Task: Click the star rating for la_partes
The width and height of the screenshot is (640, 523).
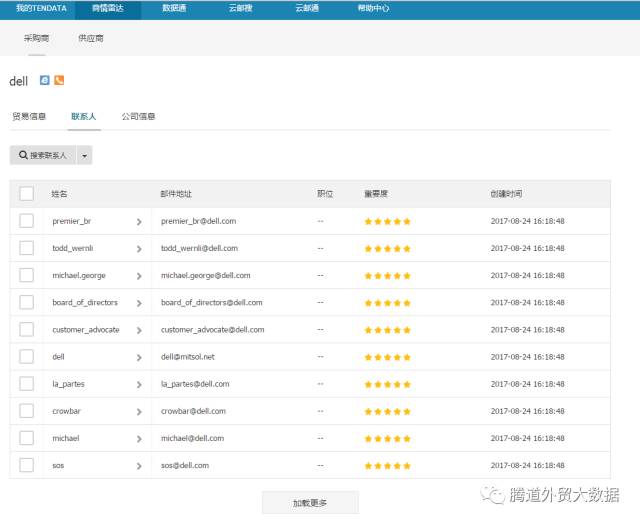Action: pyautogui.click(x=387, y=385)
